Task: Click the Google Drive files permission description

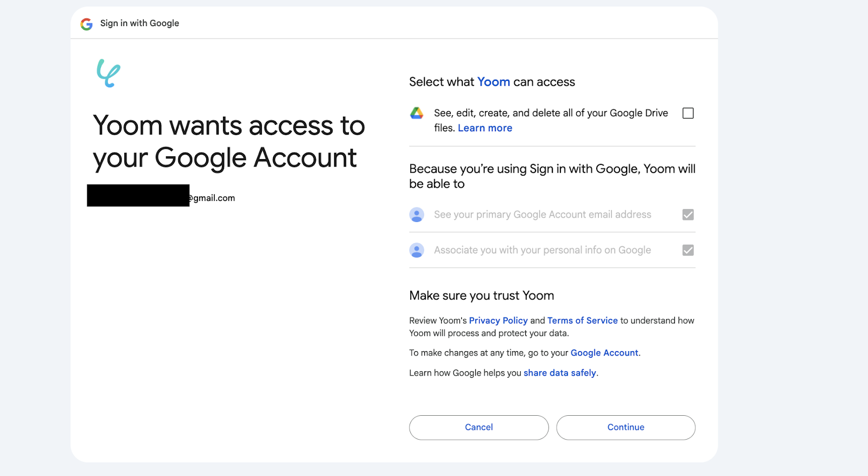Action: [551, 113]
